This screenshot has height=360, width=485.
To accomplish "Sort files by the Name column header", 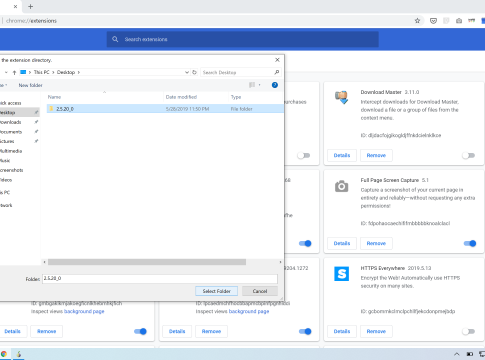I will pos(54,97).
